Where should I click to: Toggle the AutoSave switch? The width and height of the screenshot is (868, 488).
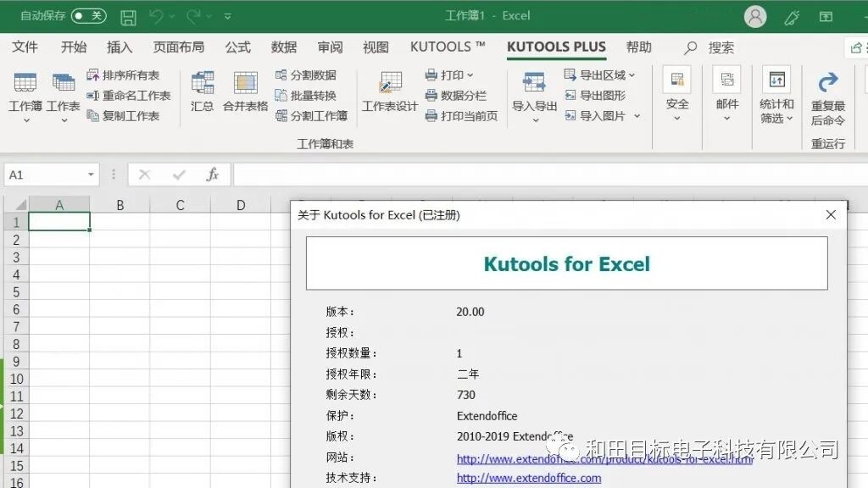(88, 15)
